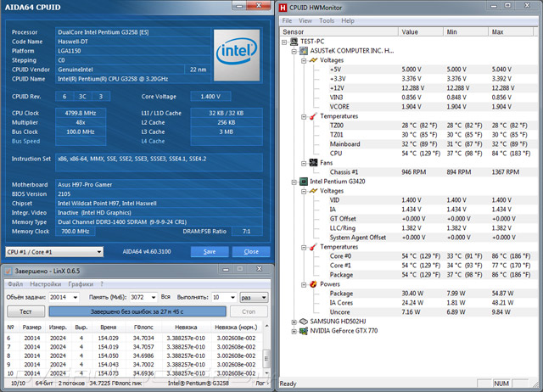Open the View menu in HWMonitor
Screen dimensions: 543x392
pyautogui.click(x=305, y=20)
